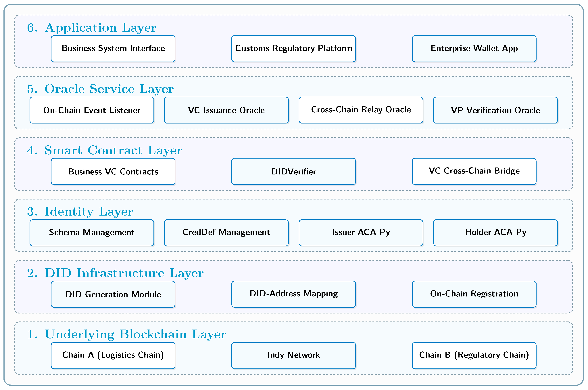Click the DIDVerifier box
The width and height of the screenshot is (588, 390).
point(294,172)
